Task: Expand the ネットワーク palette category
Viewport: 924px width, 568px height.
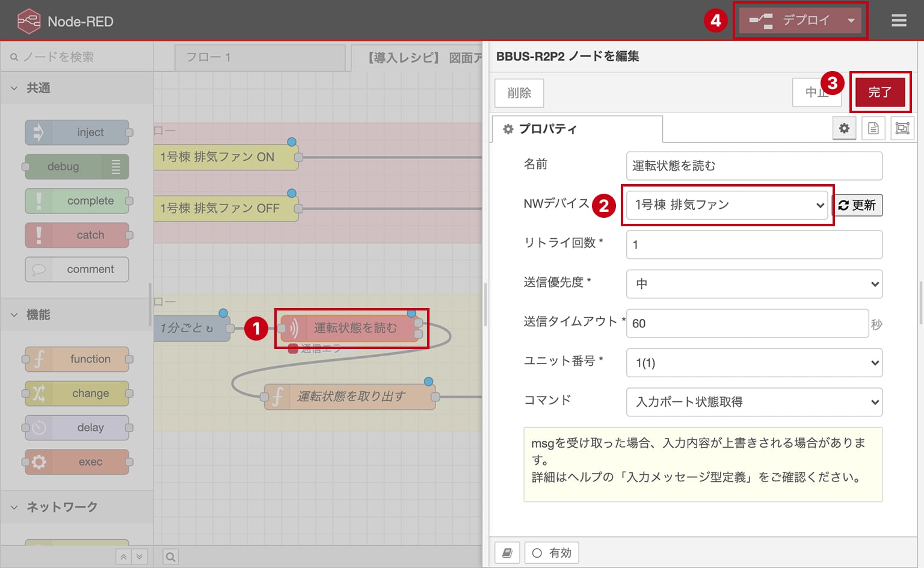Action: pos(77,507)
